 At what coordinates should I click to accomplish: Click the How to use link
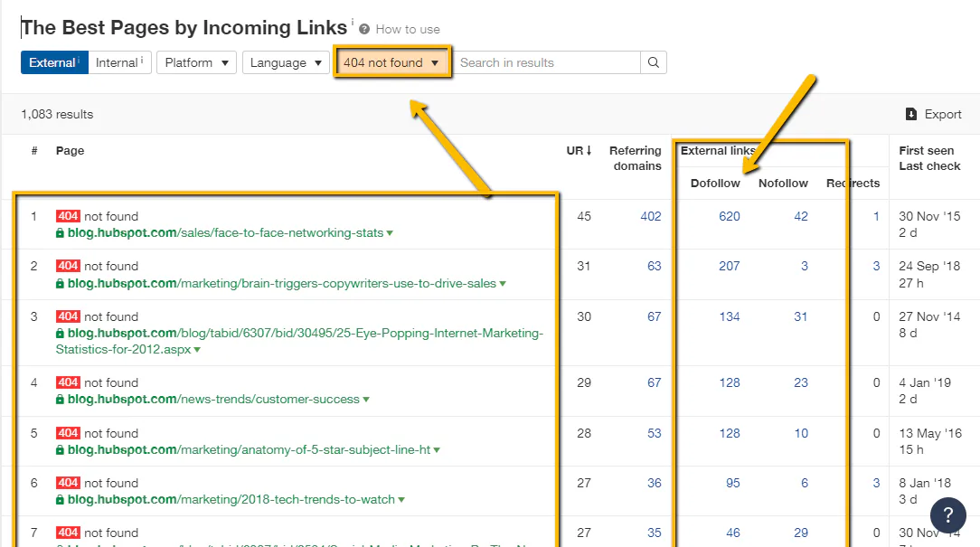(408, 29)
